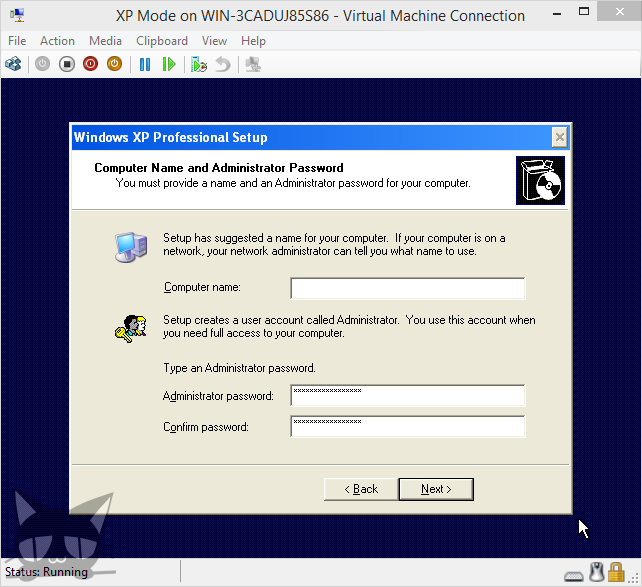The image size is (642, 587).
Task: Click 'Computer Name and Administrator Password' heading
Action: tap(219, 168)
